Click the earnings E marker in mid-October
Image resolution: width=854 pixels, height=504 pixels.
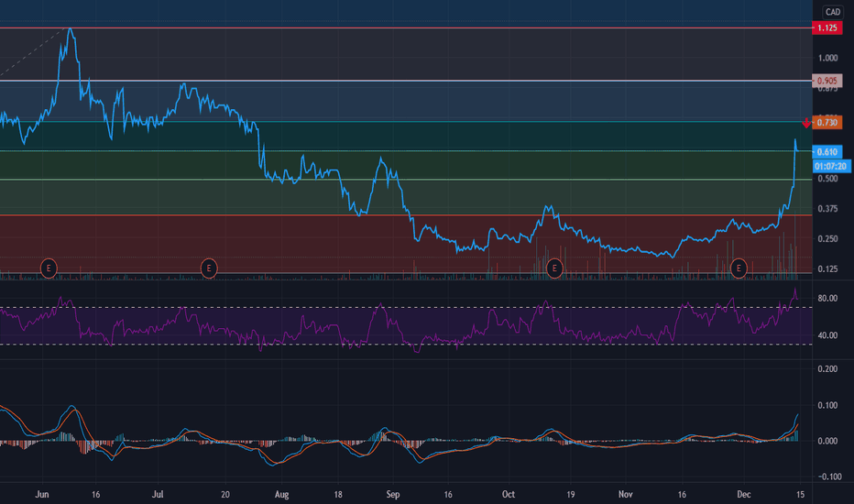553,268
